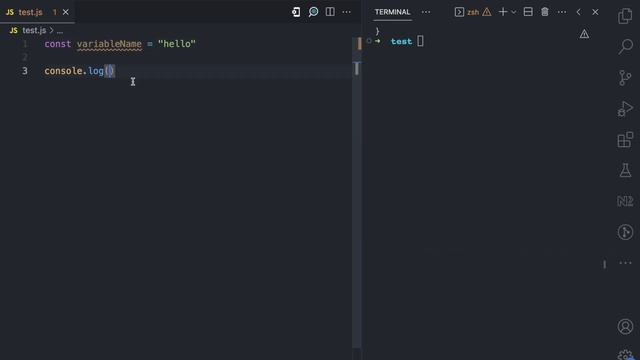Open Manage settings gear
Viewport: 640px width, 360px height.
pyautogui.click(x=625, y=355)
